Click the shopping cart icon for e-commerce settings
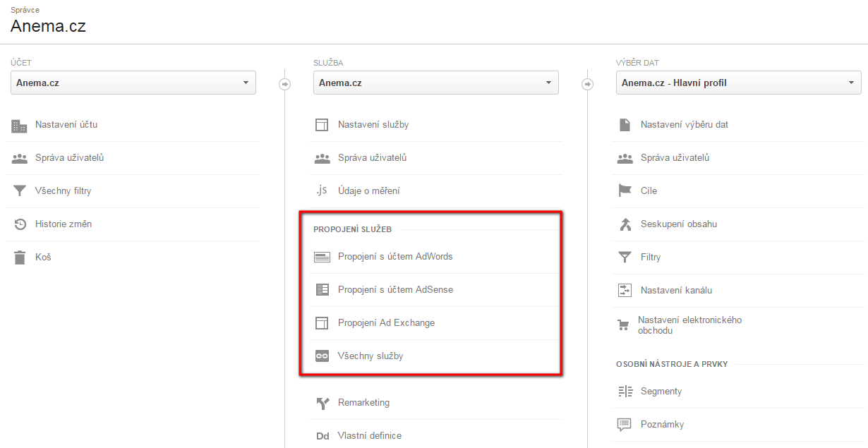The height and width of the screenshot is (448, 868). point(623,325)
